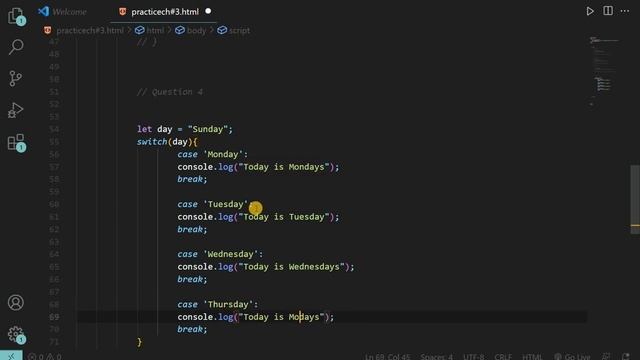Click the vertical scrollbar thumb
The image size is (640, 360).
[x=635, y=199]
